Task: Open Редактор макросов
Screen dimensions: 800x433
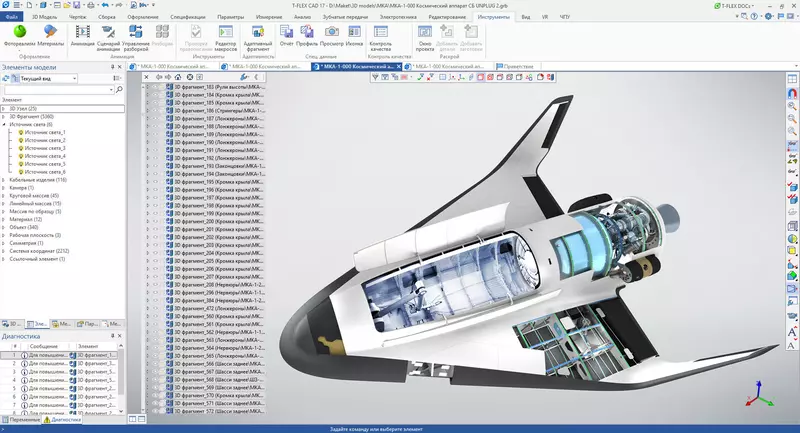Action: coord(225,35)
